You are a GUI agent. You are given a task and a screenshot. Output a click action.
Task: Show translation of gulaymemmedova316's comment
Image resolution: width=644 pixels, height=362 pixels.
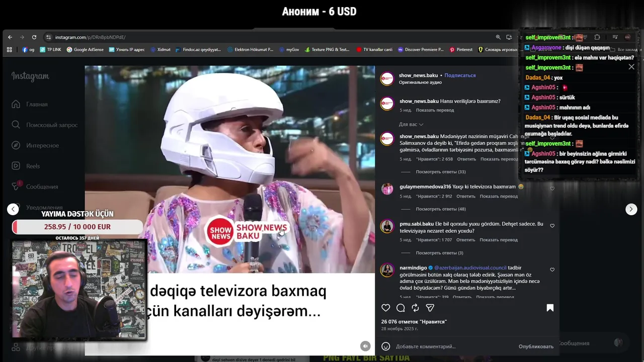(x=499, y=197)
